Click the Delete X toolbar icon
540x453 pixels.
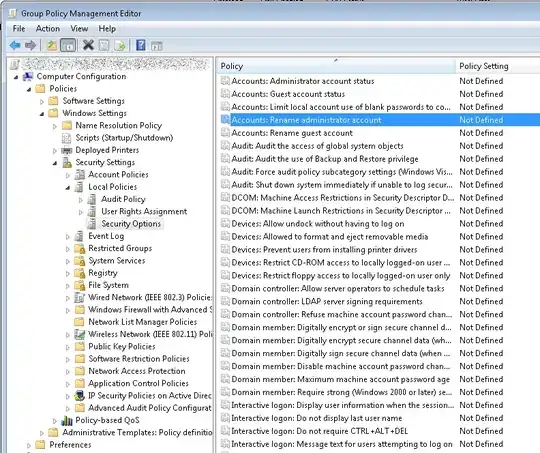(88, 45)
